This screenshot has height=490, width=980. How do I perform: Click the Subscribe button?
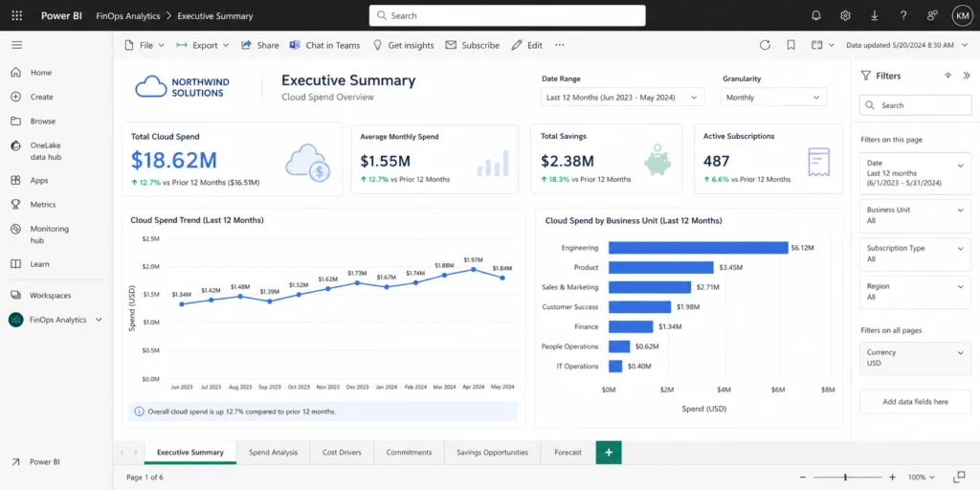473,45
